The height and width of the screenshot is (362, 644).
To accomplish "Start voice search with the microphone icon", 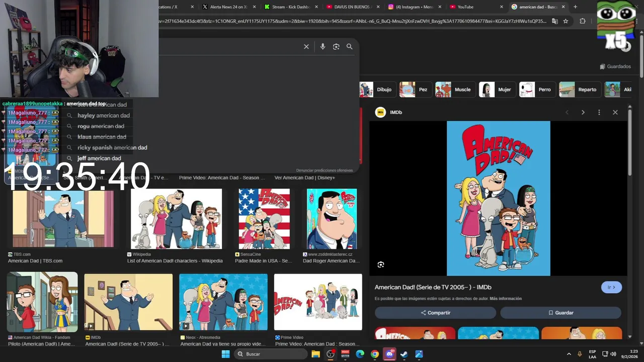I will (x=323, y=47).
